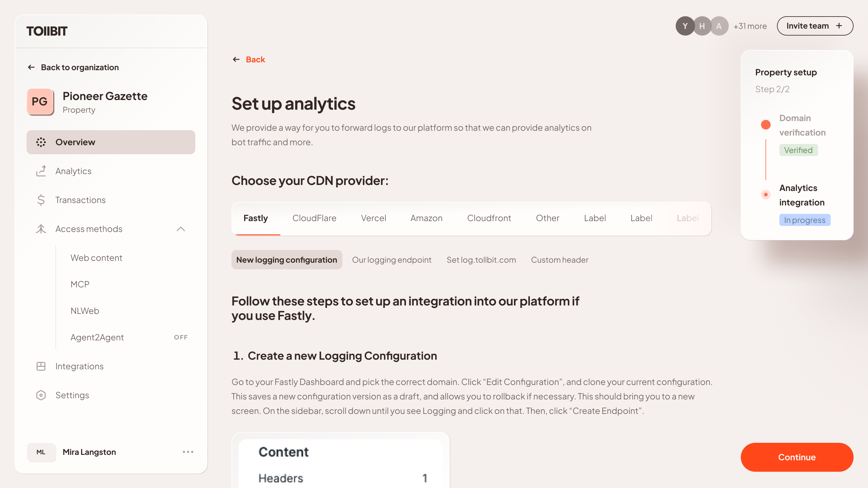Select the Analytics integration step dot
Image resolution: width=868 pixels, height=488 pixels.
766,194
